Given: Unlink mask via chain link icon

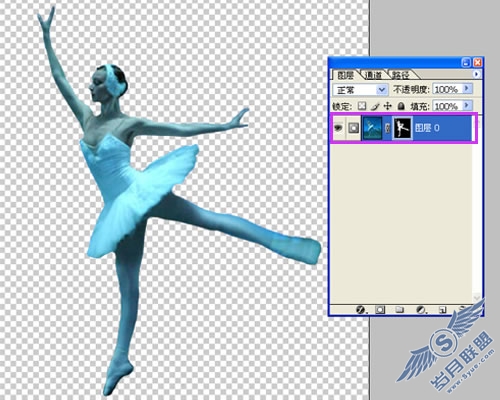Looking at the screenshot, I should (x=387, y=128).
